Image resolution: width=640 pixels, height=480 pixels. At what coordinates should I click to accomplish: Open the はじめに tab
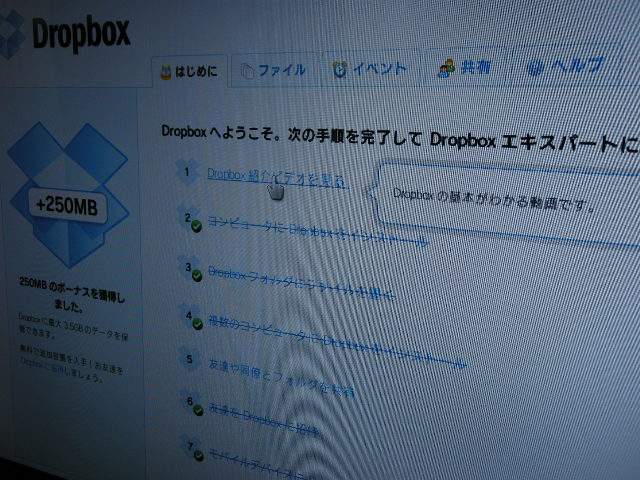click(x=190, y=72)
